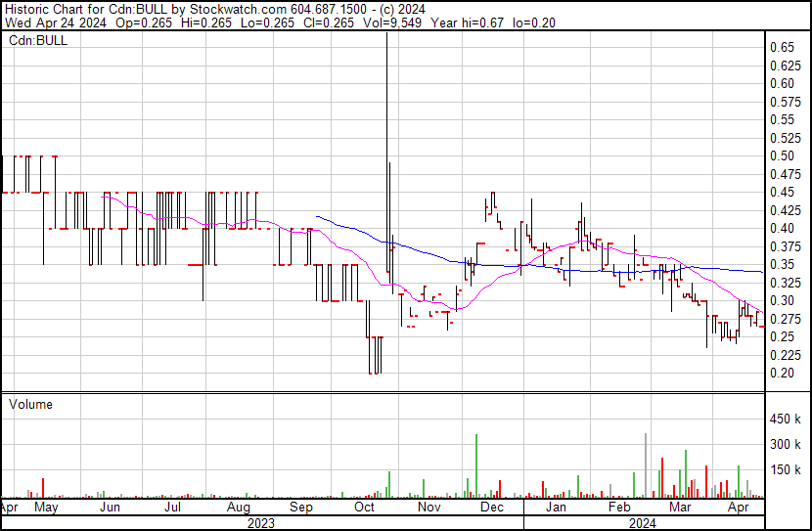The height and width of the screenshot is (531, 812).
Task: Click the 'Aug' month label
Action: click(x=238, y=508)
